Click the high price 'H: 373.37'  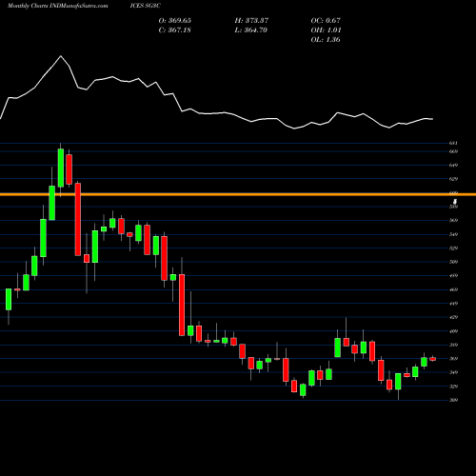pyautogui.click(x=251, y=21)
